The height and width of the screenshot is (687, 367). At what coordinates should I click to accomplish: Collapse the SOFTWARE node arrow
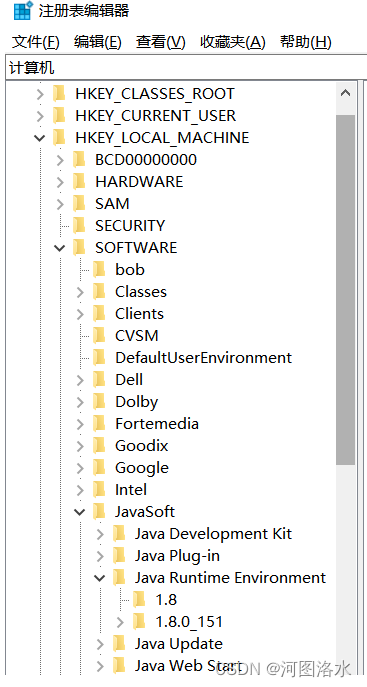point(60,248)
